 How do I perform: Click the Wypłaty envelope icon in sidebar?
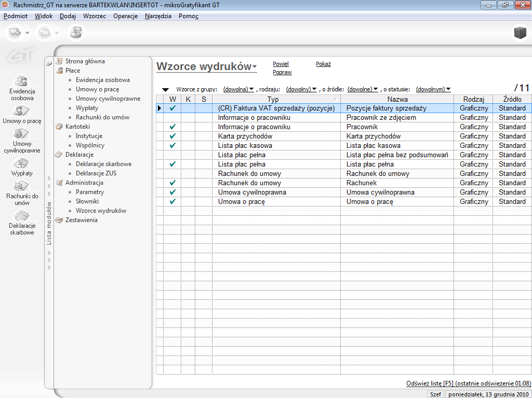22,163
